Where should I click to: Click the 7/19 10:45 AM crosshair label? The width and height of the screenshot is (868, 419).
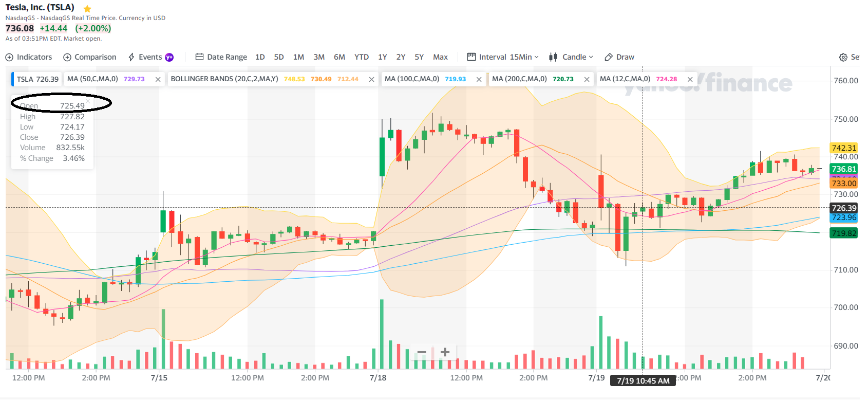click(x=643, y=380)
